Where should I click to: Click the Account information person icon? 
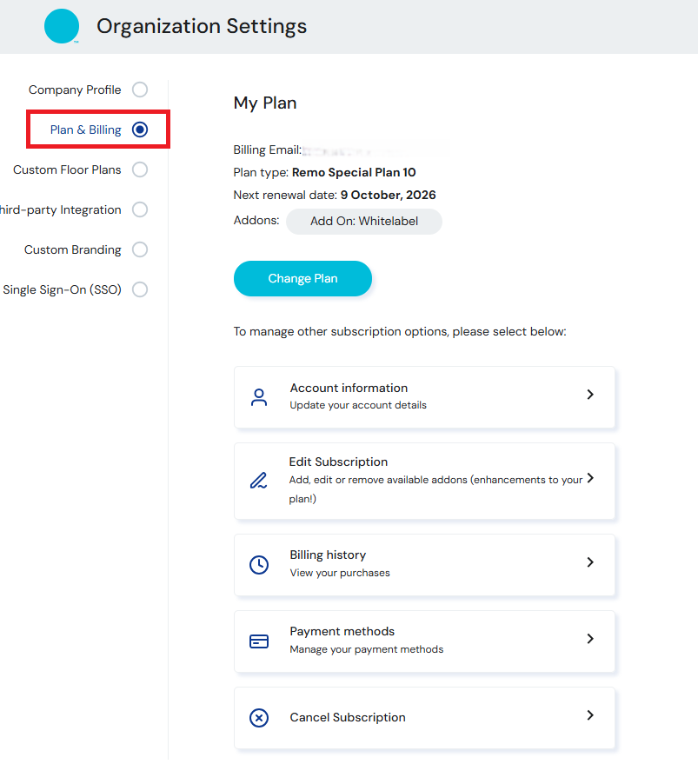pos(258,397)
